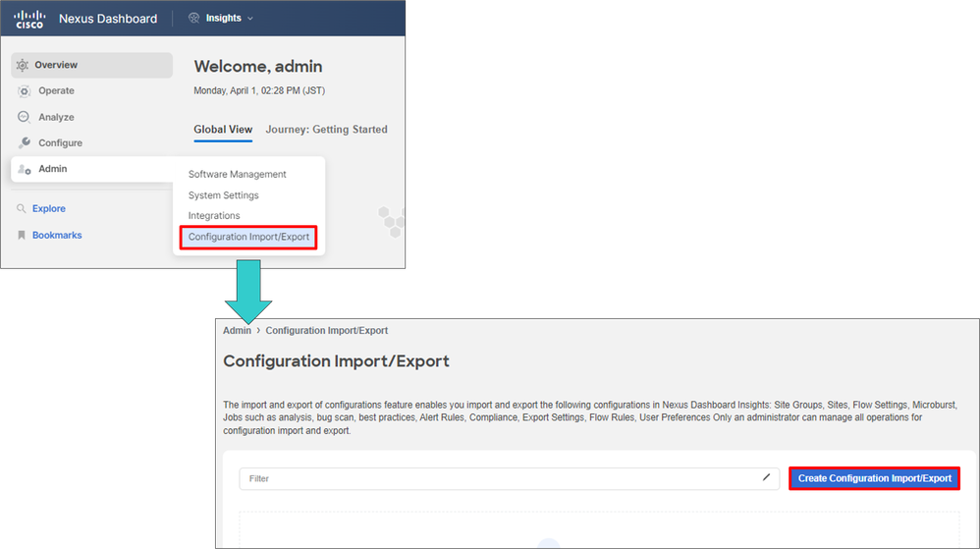980x549 pixels.
Task: Click the Operate icon in sidebar
Action: coord(24,91)
